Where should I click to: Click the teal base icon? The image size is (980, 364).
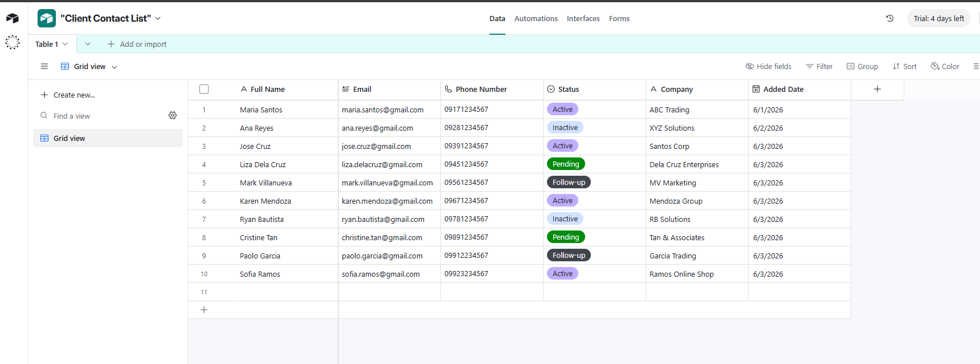pos(47,18)
